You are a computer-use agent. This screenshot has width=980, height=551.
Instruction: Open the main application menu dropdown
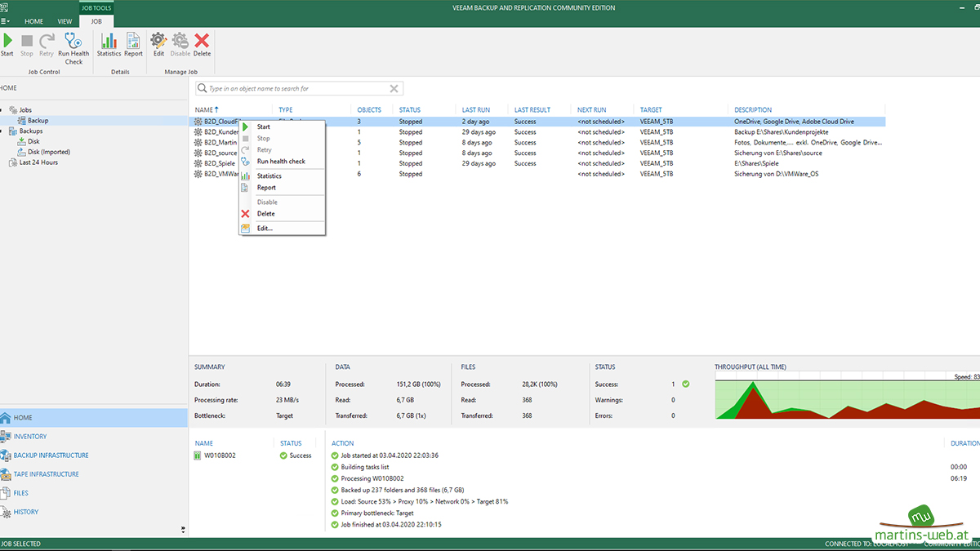tap(6, 21)
